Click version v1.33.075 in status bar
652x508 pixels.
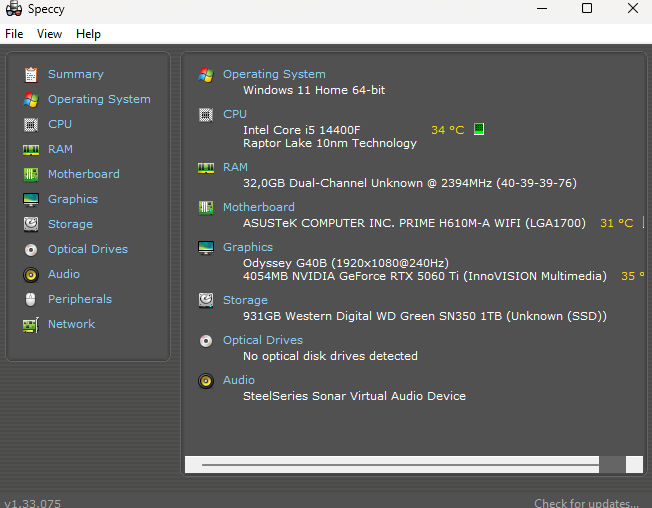coord(33,503)
